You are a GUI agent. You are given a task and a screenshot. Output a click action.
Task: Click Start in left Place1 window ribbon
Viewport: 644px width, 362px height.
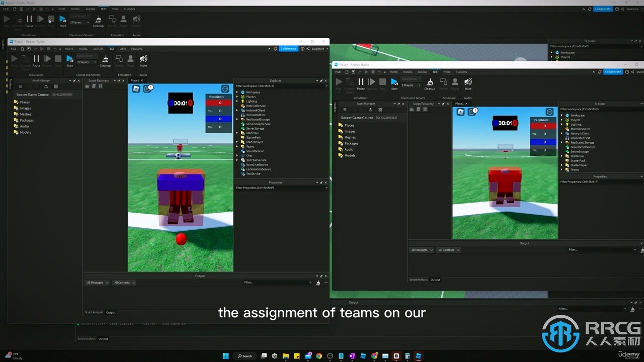pos(70,61)
